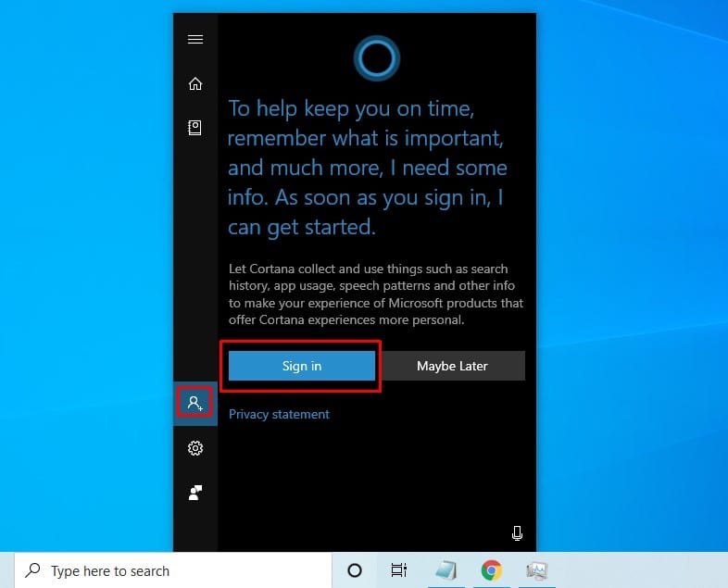Open the Cortana Notebook

click(195, 128)
